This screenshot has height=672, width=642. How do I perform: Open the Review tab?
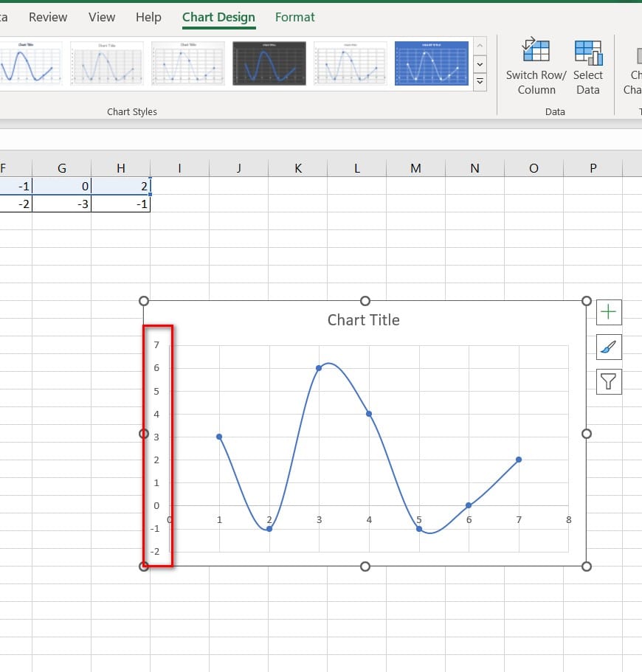click(x=48, y=17)
